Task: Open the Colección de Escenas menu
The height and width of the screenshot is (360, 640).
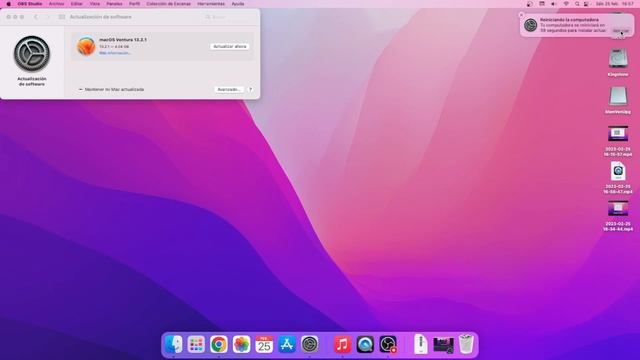Action: pos(169,4)
